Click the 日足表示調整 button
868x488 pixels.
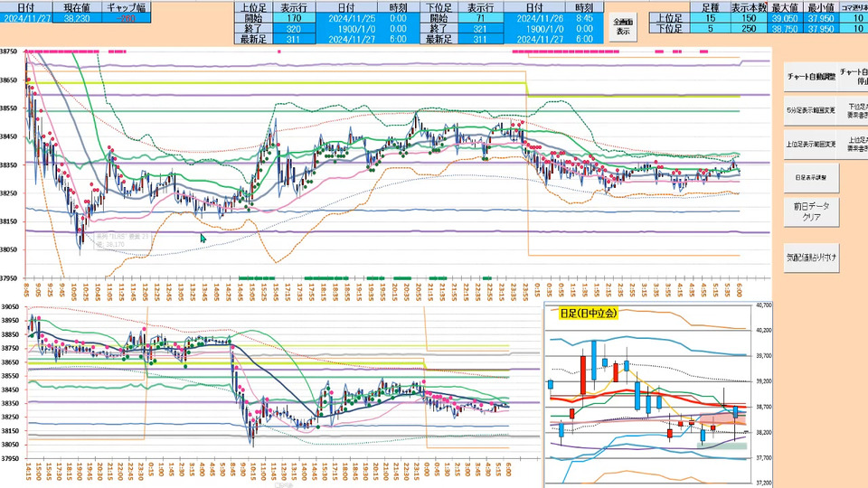(x=811, y=178)
